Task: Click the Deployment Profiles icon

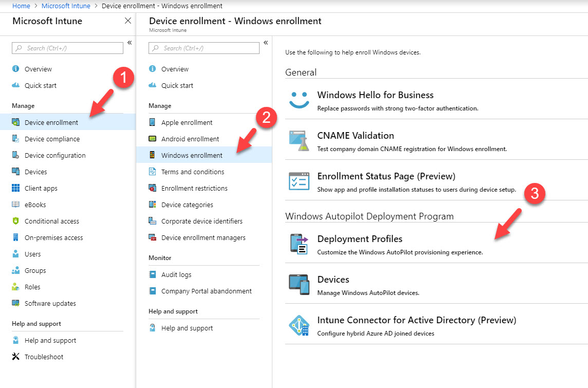Action: (x=299, y=244)
